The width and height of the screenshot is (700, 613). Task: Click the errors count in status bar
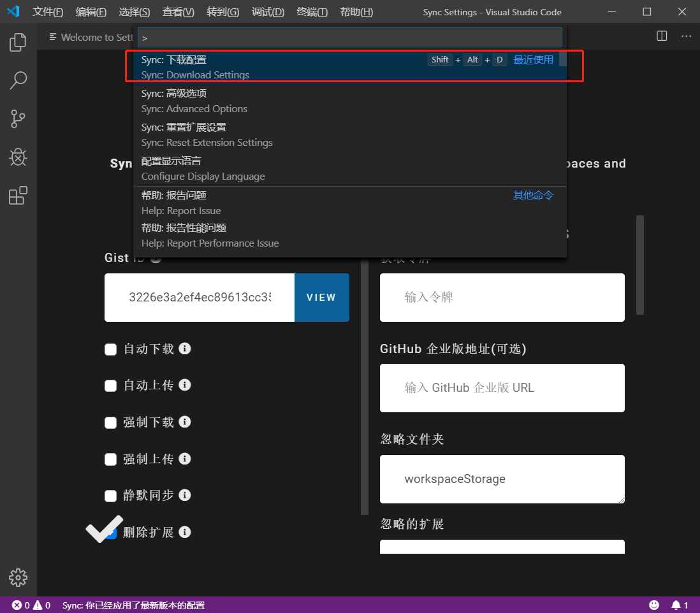(x=20, y=605)
